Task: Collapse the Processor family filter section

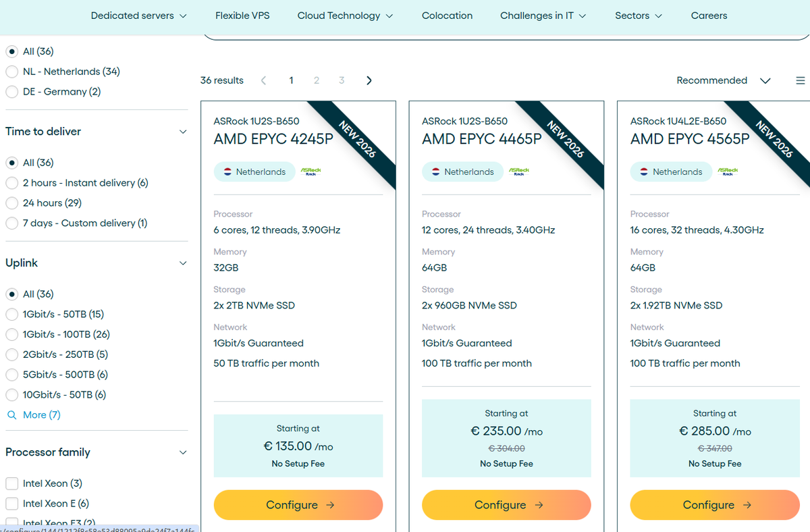Action: pyautogui.click(x=183, y=452)
